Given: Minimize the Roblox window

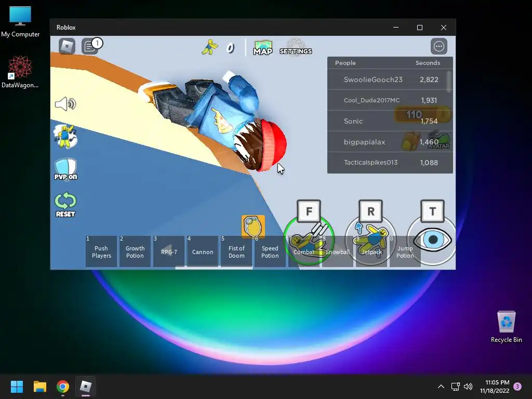Looking at the screenshot, I should tap(396, 28).
